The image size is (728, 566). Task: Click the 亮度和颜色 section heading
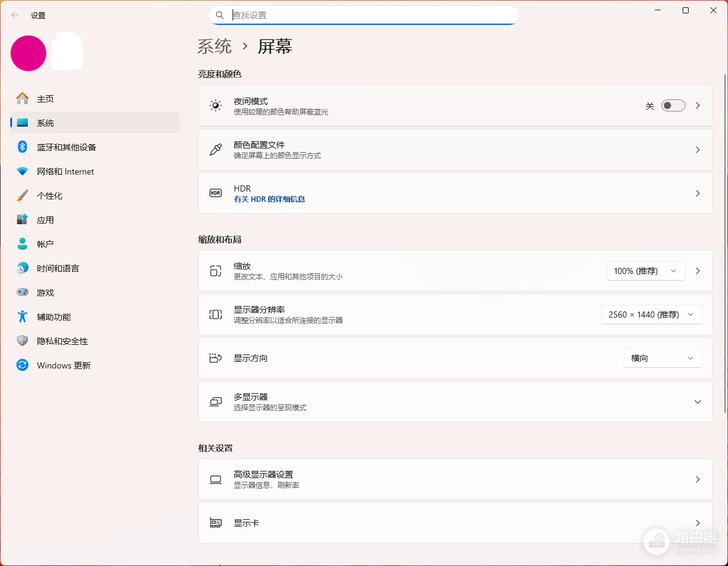click(x=220, y=74)
